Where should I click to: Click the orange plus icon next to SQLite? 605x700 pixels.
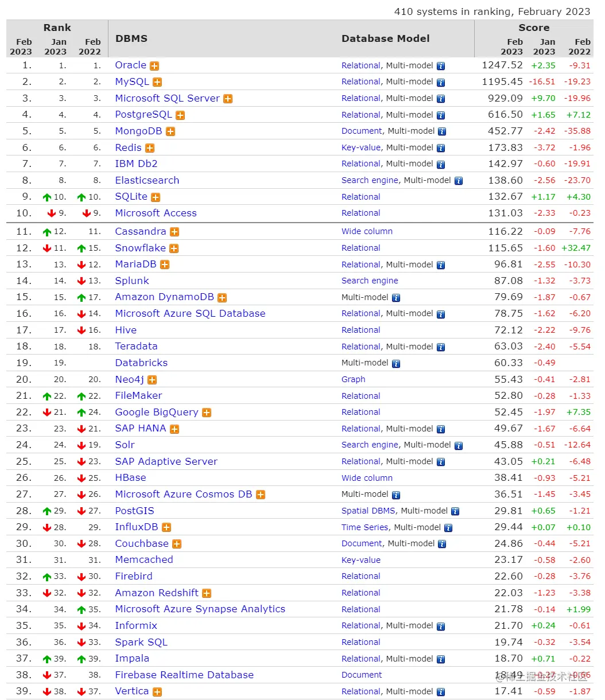[156, 197]
